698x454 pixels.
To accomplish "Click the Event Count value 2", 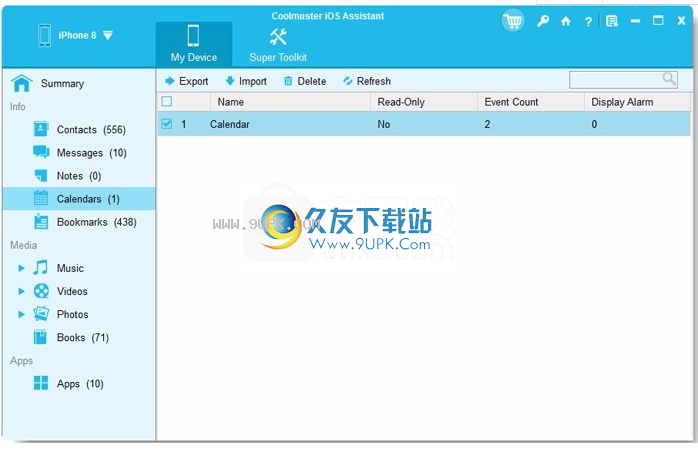I will [x=487, y=124].
